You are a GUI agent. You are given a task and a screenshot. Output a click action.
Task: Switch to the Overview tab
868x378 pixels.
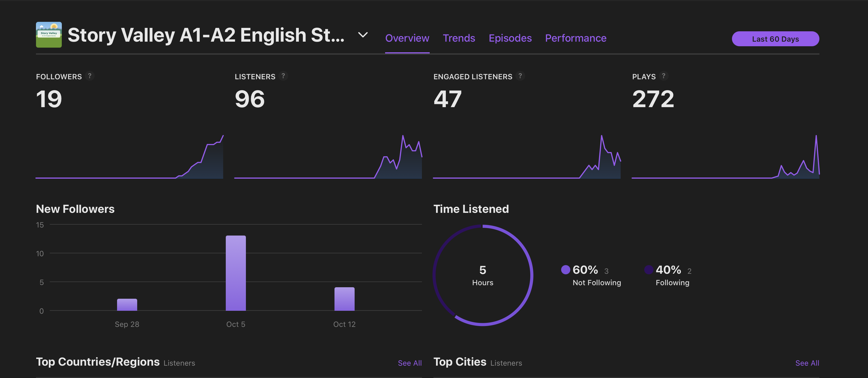click(407, 38)
